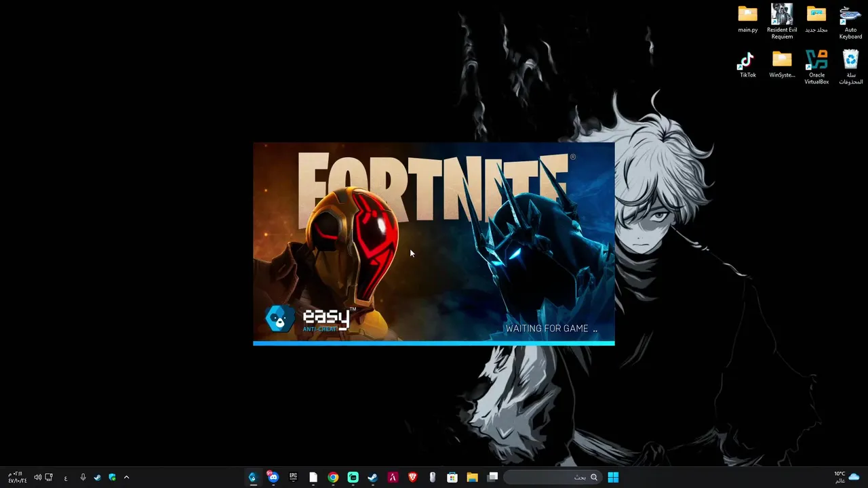868x488 pixels.
Task: Open the clock and date panel
Action: [x=17, y=477]
